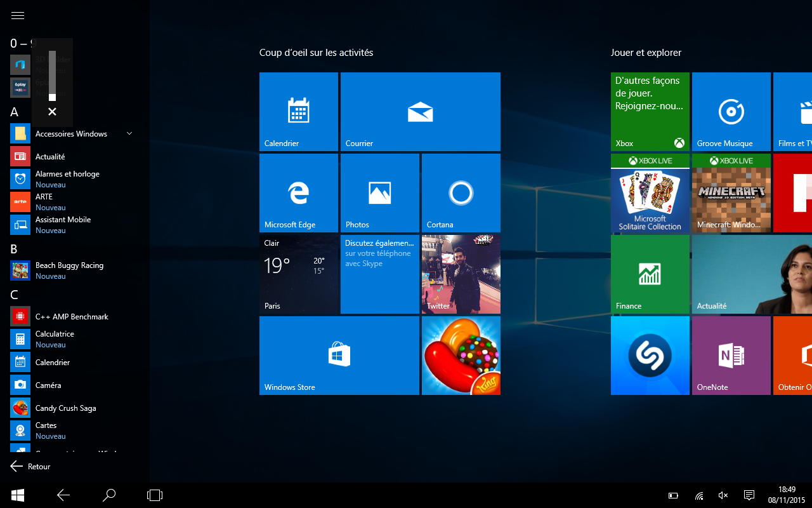
Task: Expand the Accessoires Windows folder chevron
Action: pos(129,133)
